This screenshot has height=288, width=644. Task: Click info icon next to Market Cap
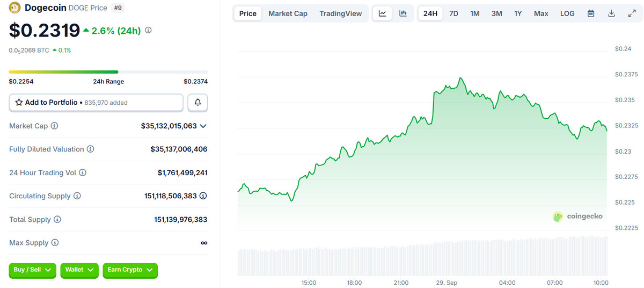54,126
